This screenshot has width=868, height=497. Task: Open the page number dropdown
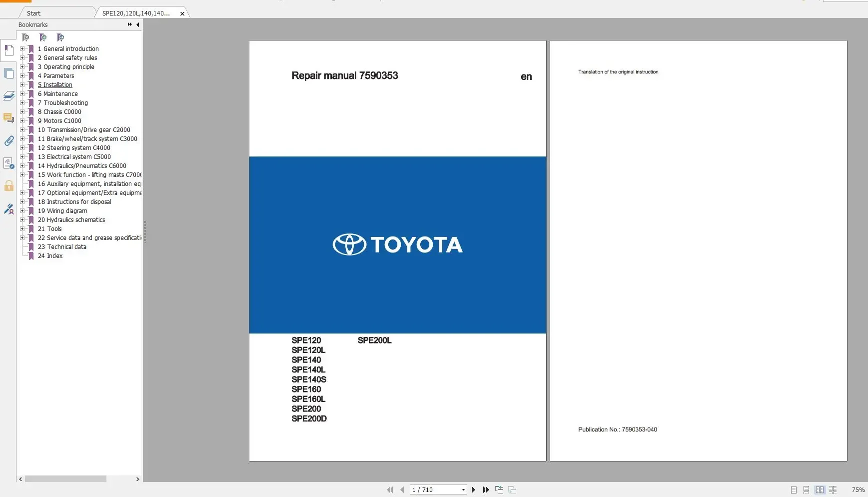coord(463,490)
